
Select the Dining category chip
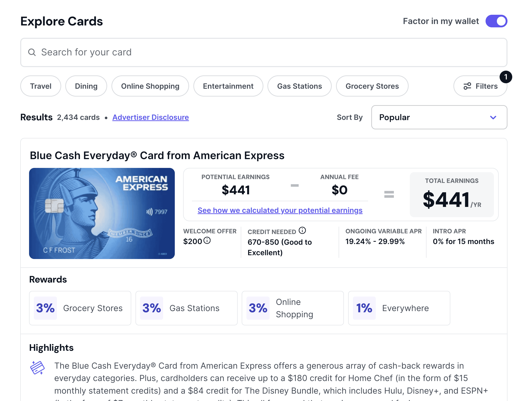pos(86,86)
